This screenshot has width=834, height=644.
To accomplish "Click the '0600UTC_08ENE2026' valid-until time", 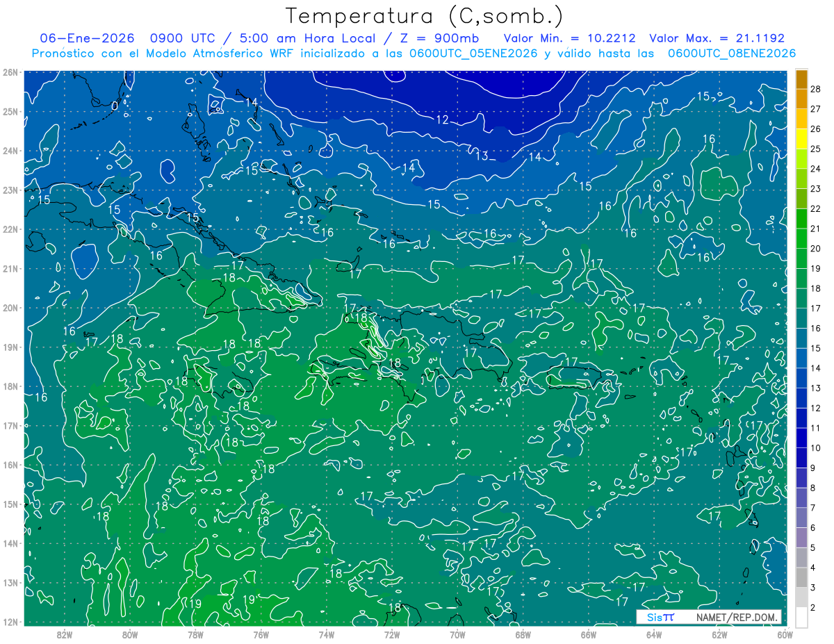I will (x=732, y=53).
